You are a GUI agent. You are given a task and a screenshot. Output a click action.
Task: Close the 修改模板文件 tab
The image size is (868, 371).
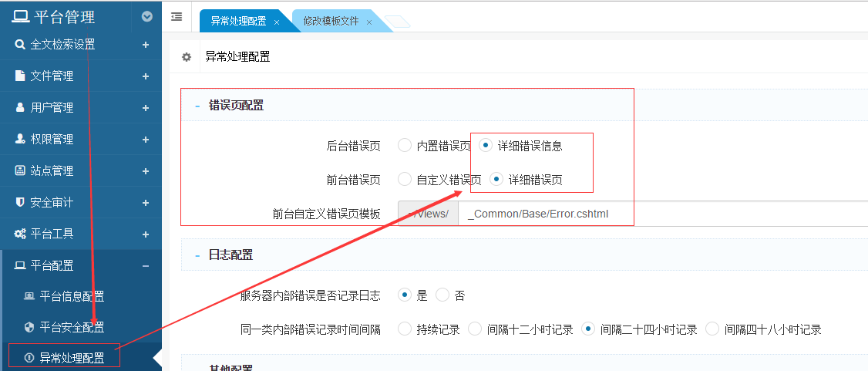coord(369,22)
